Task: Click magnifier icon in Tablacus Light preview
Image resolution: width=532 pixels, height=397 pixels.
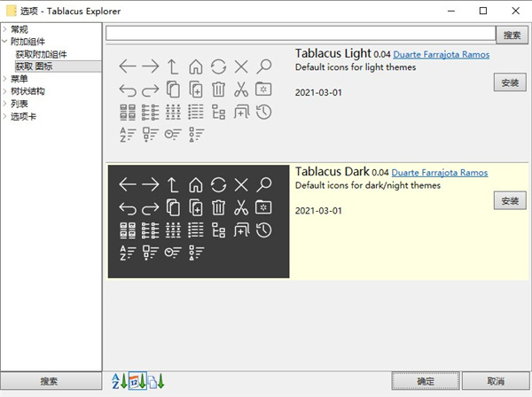Action: 263,66
